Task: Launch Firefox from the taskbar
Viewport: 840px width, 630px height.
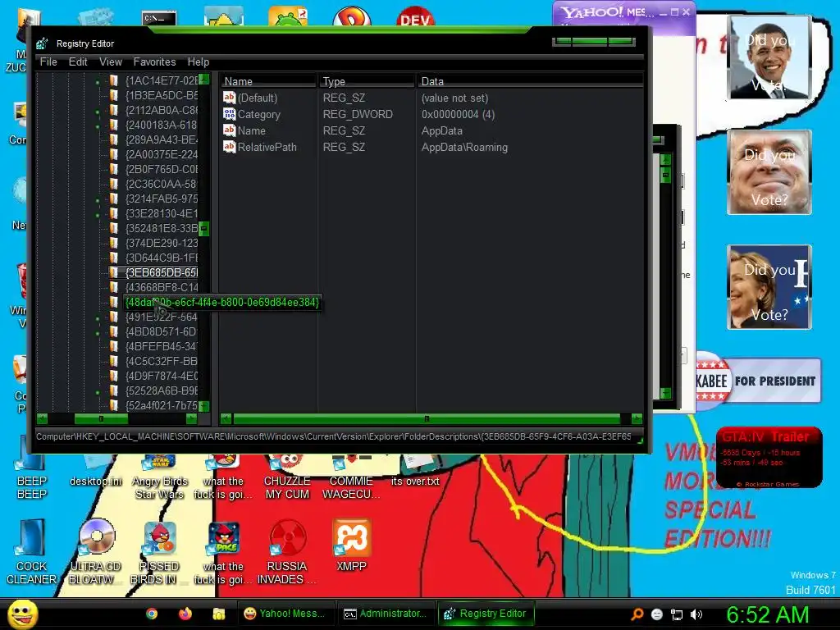Action: (185, 614)
